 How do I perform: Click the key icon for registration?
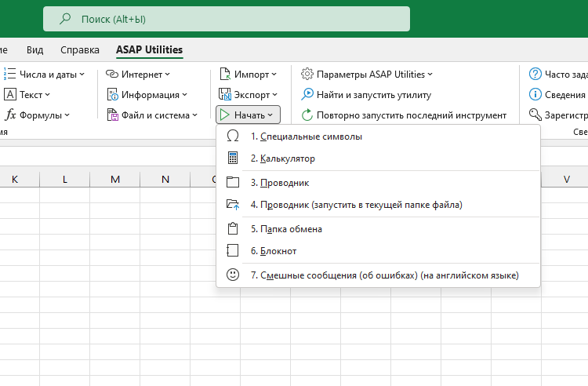click(x=535, y=115)
